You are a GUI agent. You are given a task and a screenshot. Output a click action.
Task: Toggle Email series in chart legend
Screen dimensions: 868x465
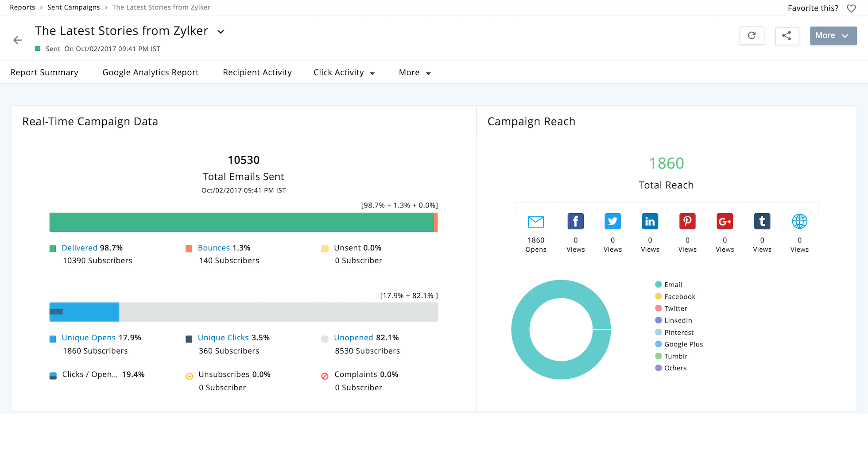(673, 284)
